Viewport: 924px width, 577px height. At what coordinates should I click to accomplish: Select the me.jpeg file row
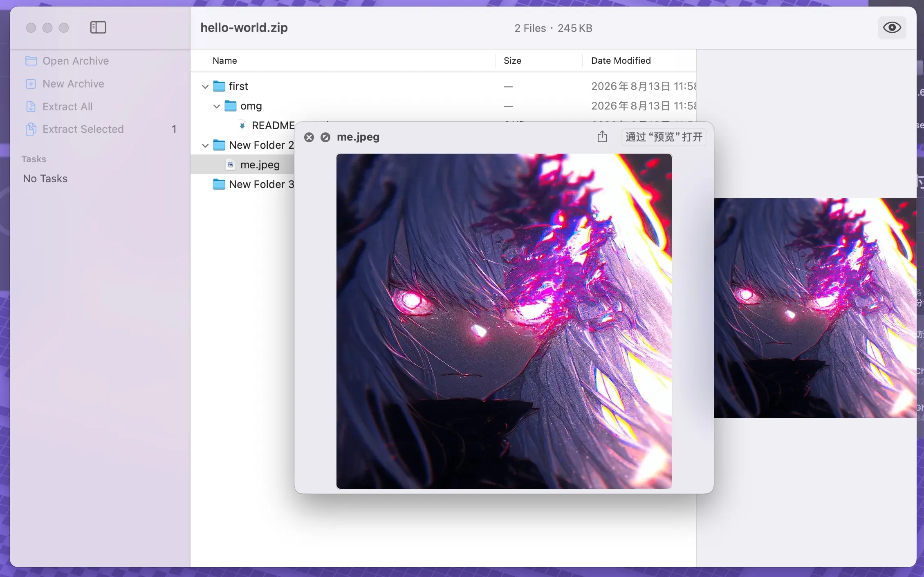(x=243, y=165)
